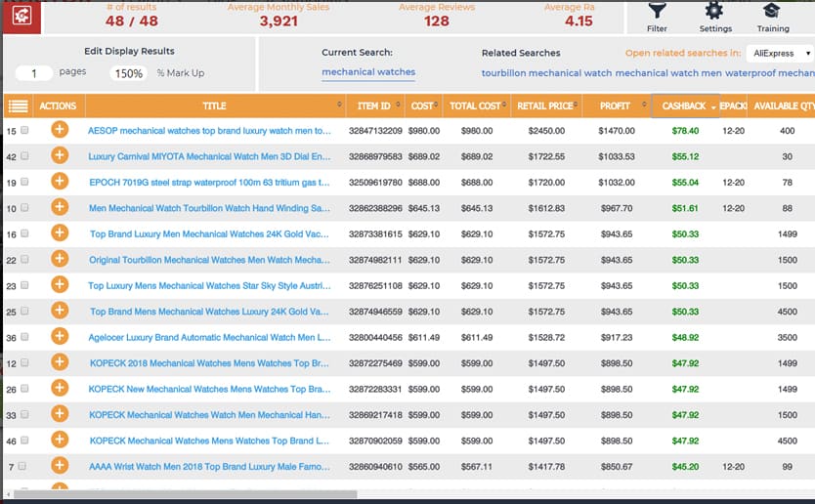The width and height of the screenshot is (815, 504).
Task: Check the checkbox for row 12
Action: coord(24,362)
